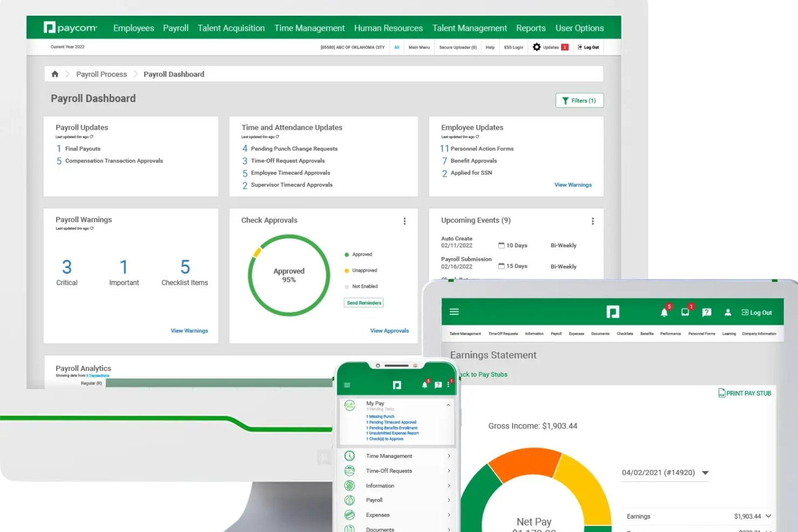Open Talent Acquisition menu
This screenshot has width=798, height=532.
231,28
